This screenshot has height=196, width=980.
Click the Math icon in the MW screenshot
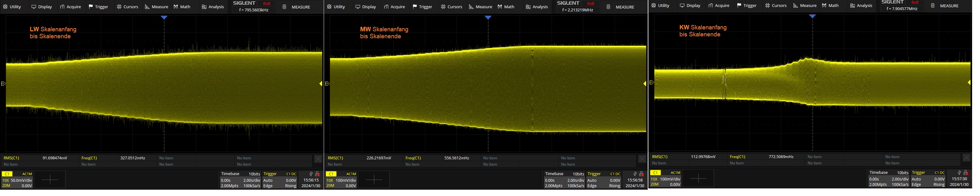(x=500, y=7)
